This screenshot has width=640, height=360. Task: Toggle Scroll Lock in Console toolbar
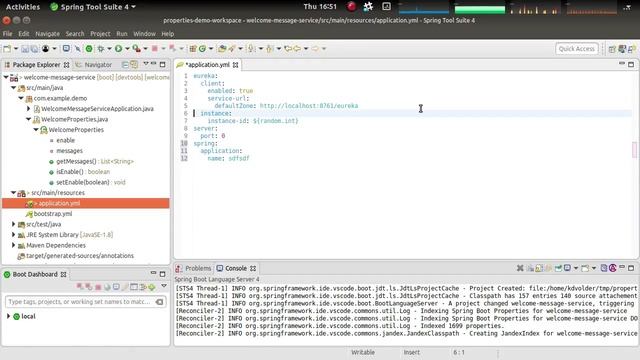(x=539, y=268)
